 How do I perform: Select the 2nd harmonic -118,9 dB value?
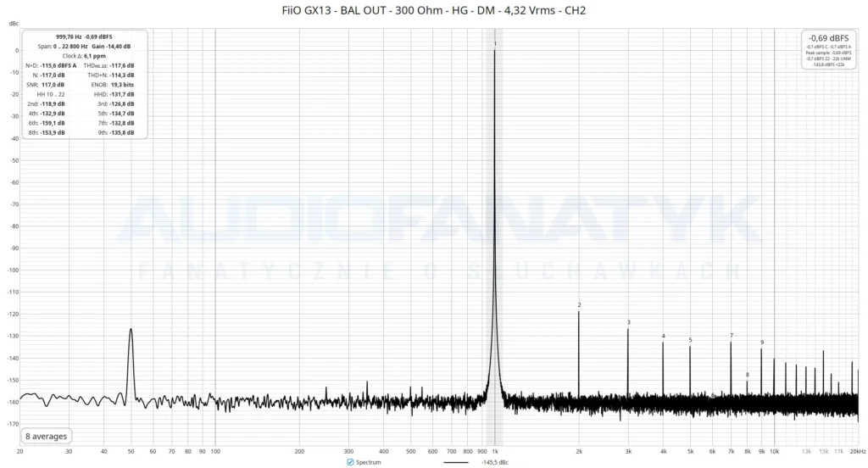tap(53, 104)
